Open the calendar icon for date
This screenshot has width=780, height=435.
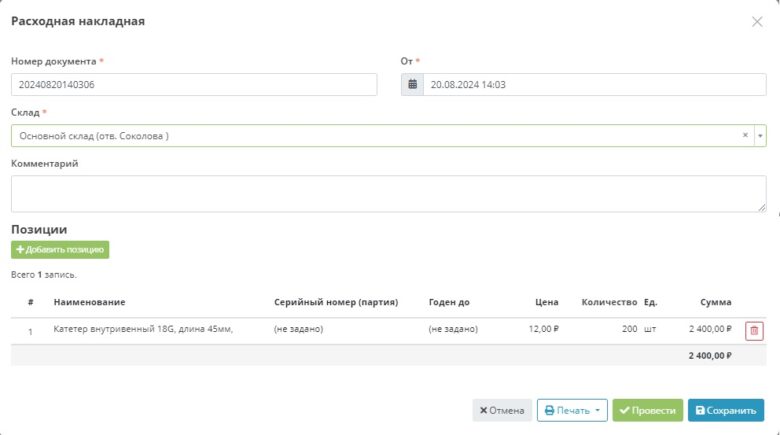[412, 85]
